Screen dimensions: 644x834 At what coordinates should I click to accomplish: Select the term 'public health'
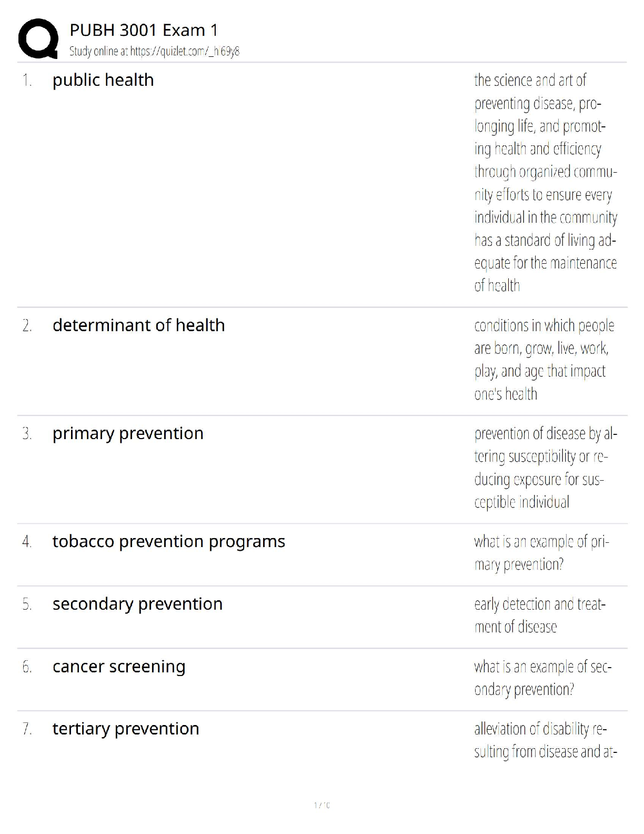coord(103,80)
